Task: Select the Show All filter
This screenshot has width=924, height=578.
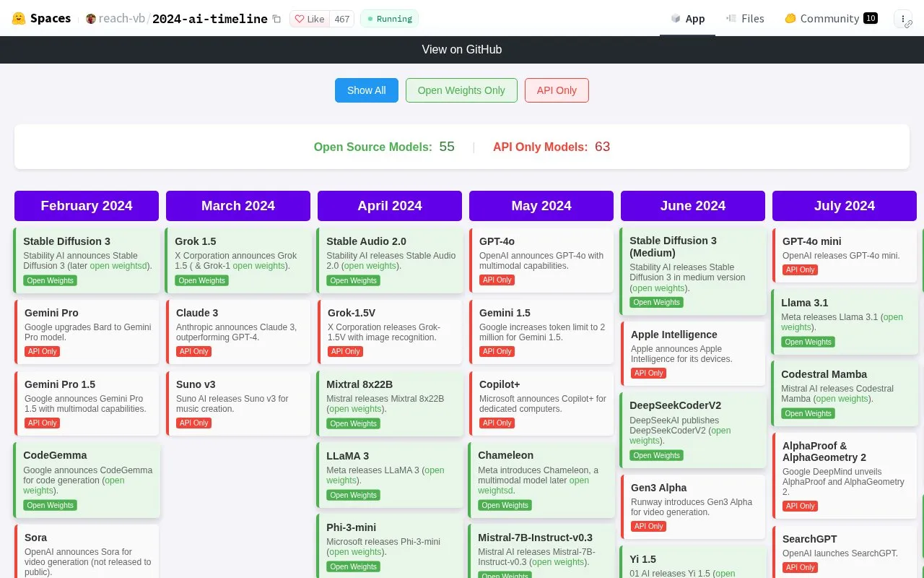Action: 367,90
